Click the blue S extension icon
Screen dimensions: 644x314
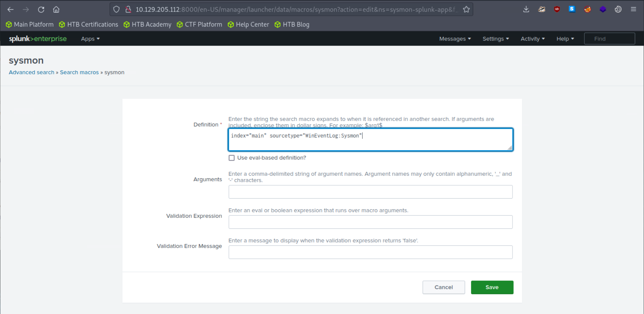(572, 9)
